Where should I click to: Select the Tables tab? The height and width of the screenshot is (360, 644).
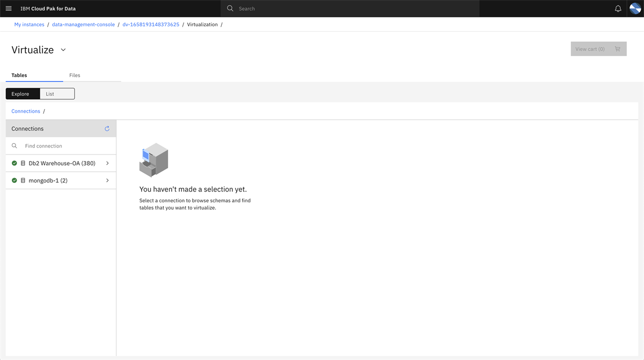[19, 75]
